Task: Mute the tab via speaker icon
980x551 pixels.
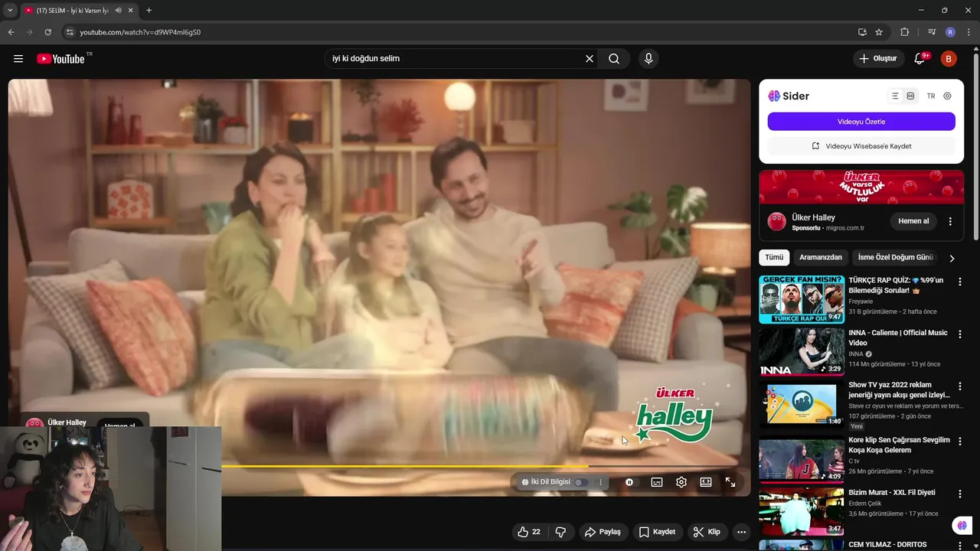Action: pos(118,11)
